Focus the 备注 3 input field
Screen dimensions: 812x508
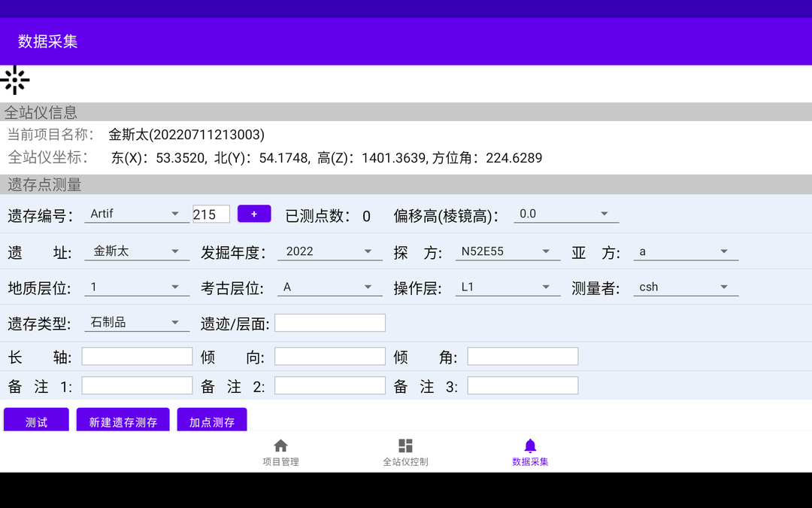523,385
